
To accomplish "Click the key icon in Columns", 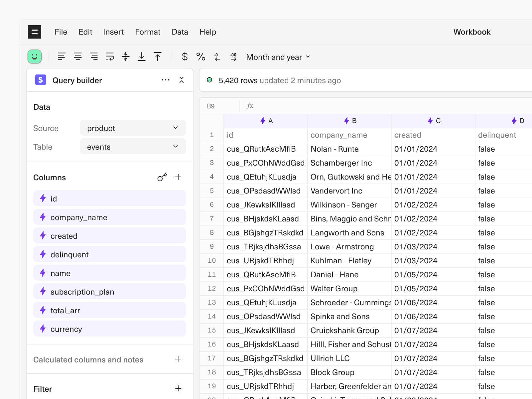I will (x=162, y=177).
